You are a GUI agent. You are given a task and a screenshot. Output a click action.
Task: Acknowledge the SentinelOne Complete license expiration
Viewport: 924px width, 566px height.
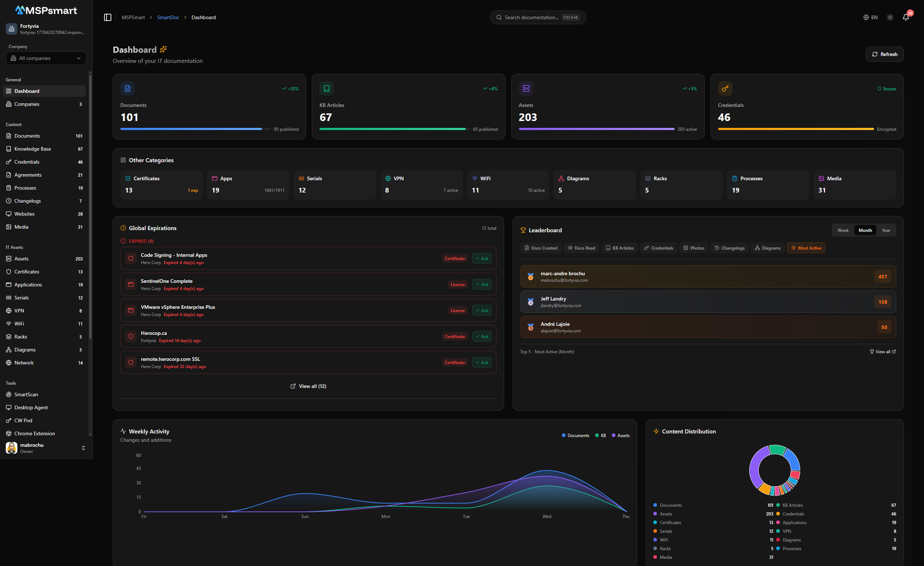(x=481, y=284)
